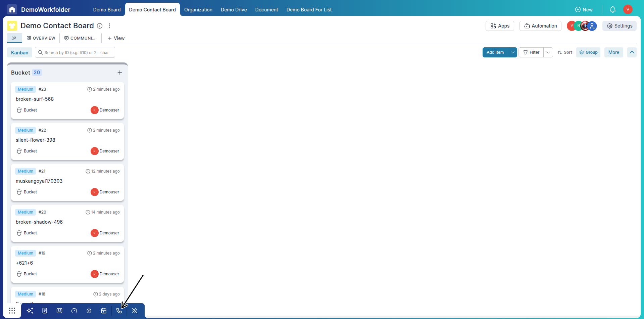Select the Demo Contact Board tab
The image size is (644, 319).
[x=152, y=10]
